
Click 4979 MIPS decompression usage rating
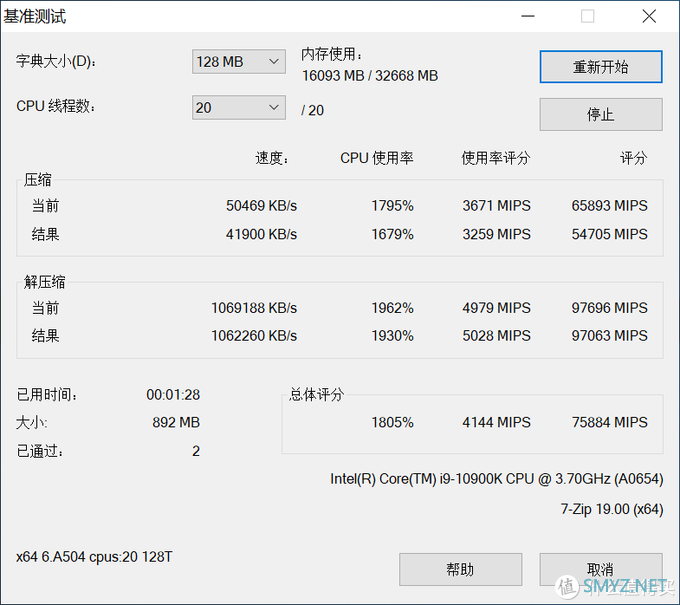tap(497, 308)
